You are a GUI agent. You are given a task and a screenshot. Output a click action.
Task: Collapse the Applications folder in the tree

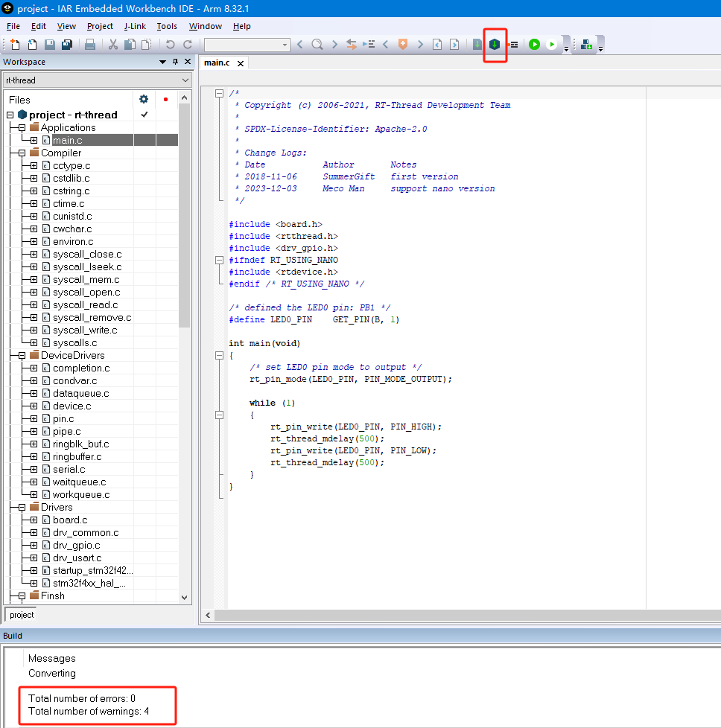(22, 127)
